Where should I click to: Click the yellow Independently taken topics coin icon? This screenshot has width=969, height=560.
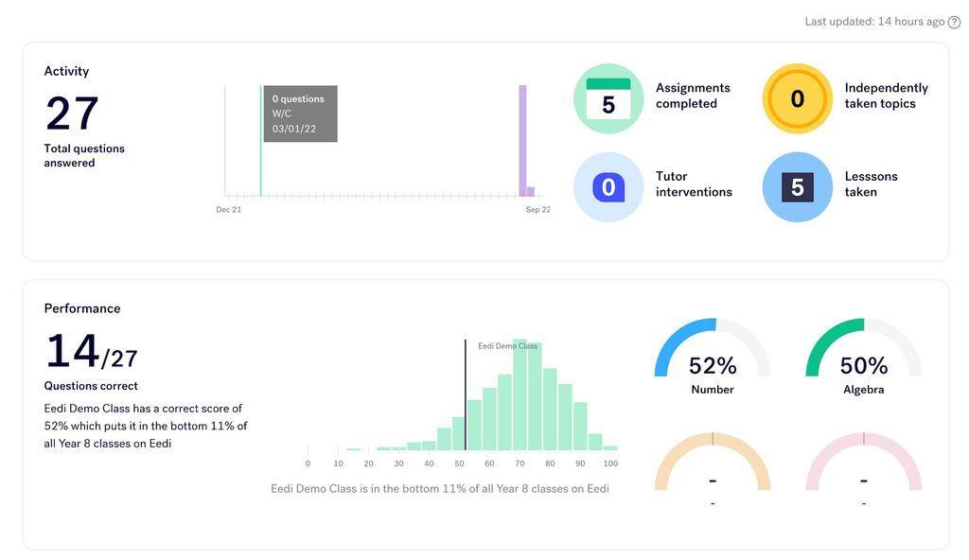(797, 99)
